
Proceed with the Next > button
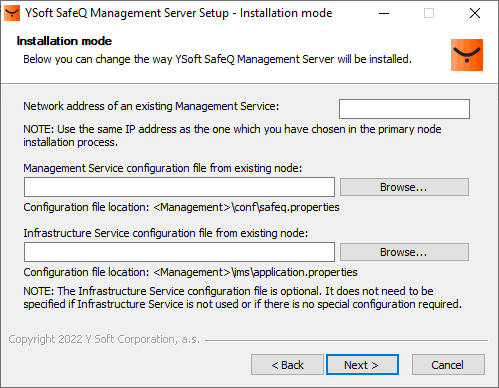coord(362,365)
